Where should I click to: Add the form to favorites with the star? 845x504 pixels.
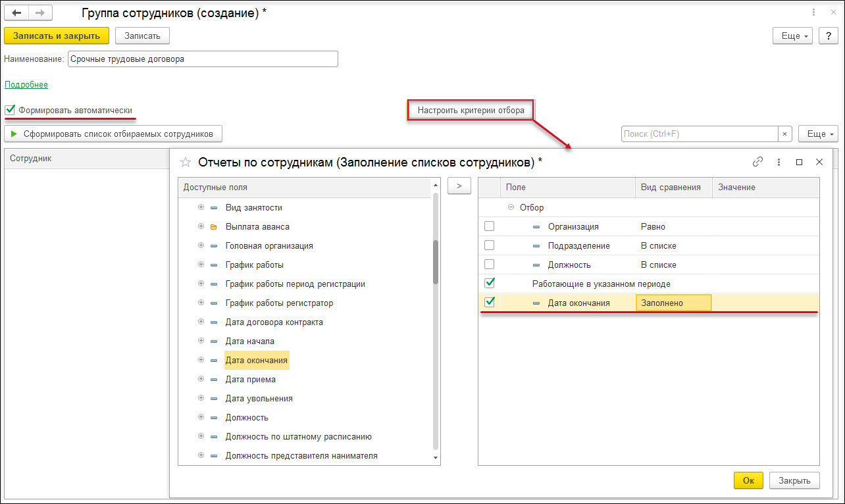(186, 162)
